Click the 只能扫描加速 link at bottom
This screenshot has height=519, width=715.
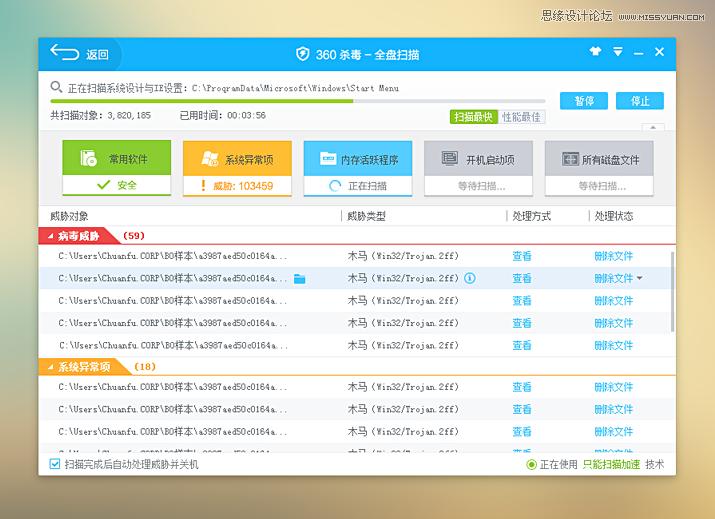coord(610,464)
